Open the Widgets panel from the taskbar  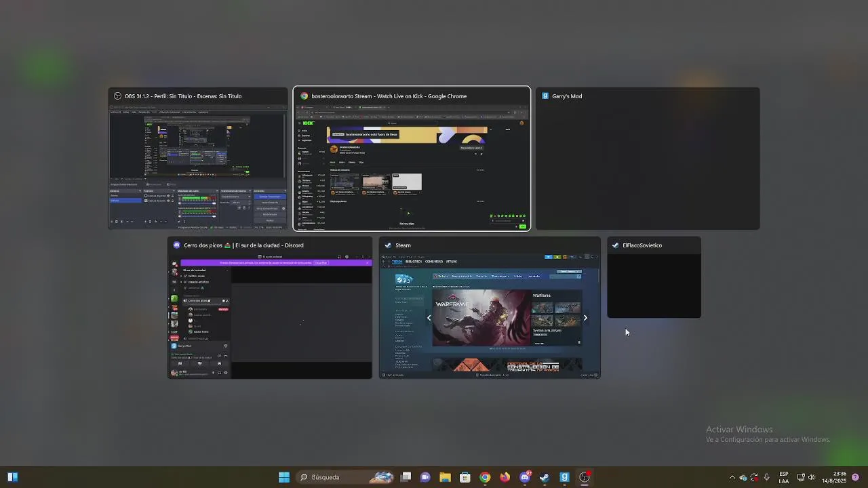point(12,477)
